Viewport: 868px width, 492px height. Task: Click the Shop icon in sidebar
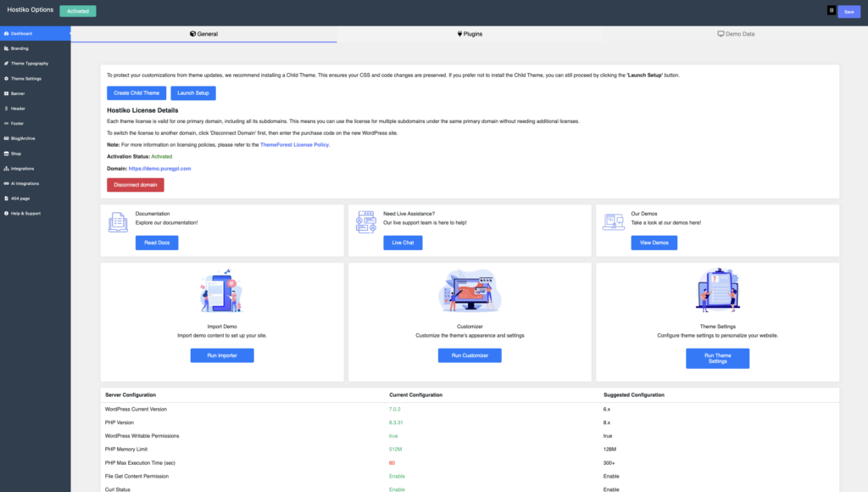pos(6,154)
